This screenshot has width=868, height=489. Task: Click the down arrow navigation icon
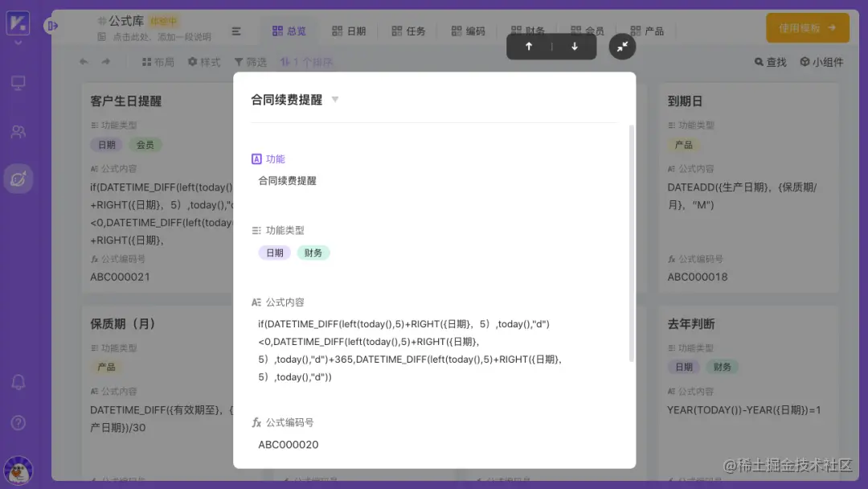(573, 47)
